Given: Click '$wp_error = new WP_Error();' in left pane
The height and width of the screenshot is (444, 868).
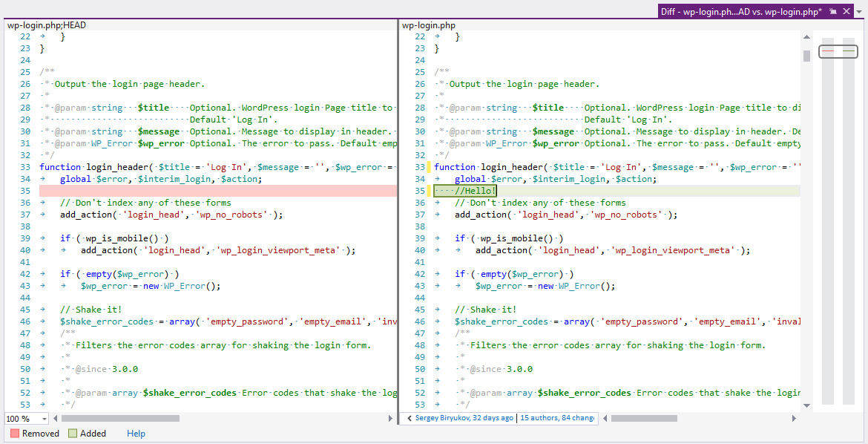Looking at the screenshot, I should pos(151,286).
